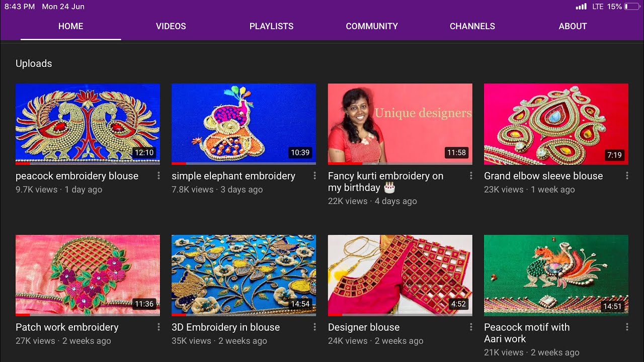Play the peacock embroidery blouse thumbnail

pyautogui.click(x=88, y=124)
